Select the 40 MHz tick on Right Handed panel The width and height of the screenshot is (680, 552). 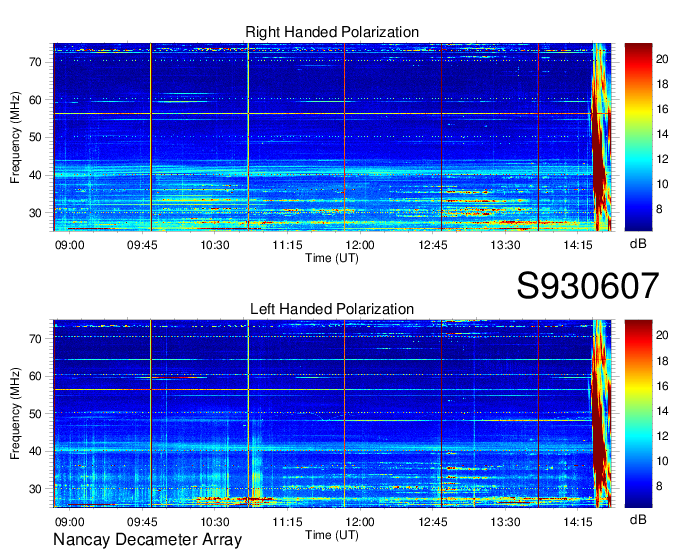(x=35, y=176)
